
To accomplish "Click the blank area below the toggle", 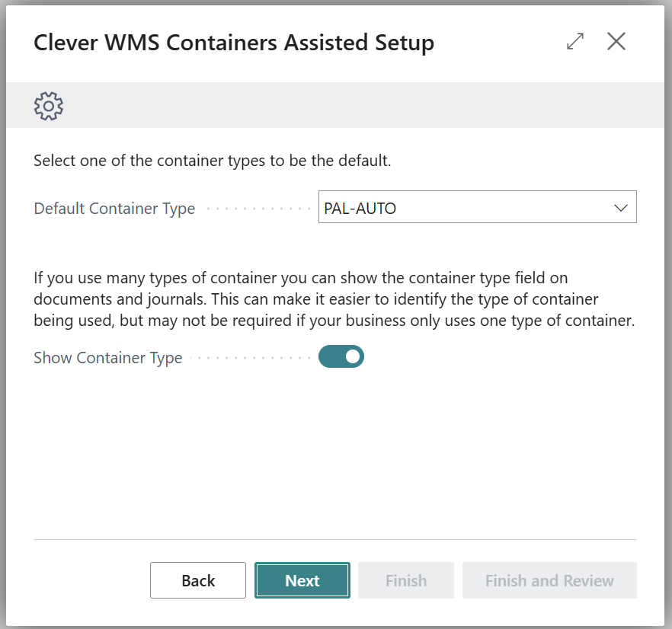I will pyautogui.click(x=335, y=449).
